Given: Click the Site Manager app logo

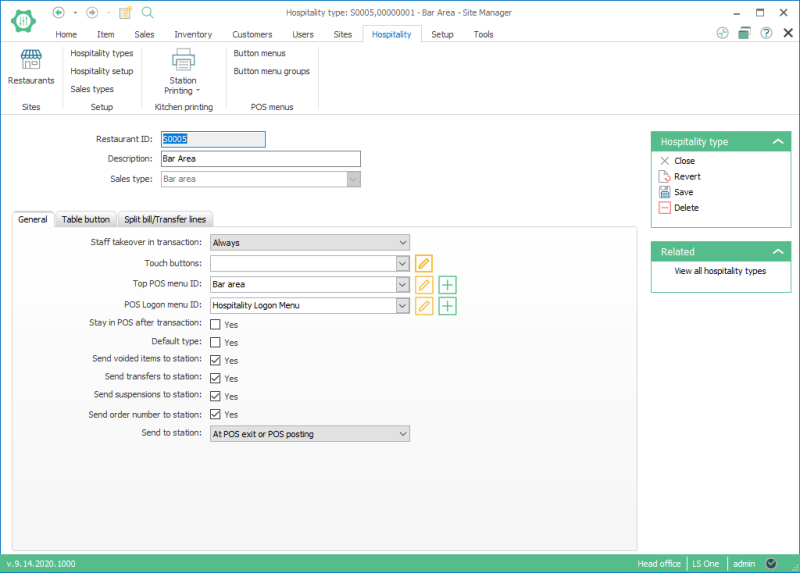Looking at the screenshot, I should (23, 21).
